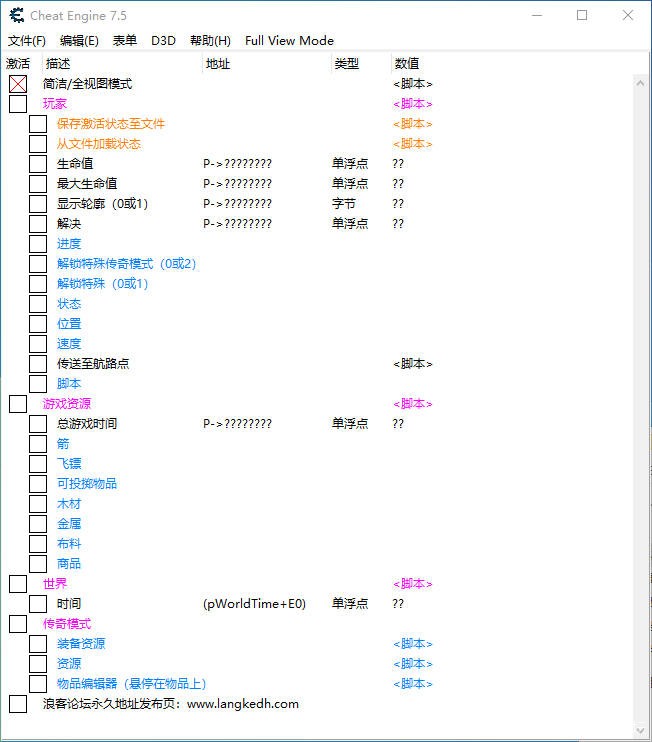Check the 布料 entry checkbox
This screenshot has width=652, height=742.
pyautogui.click(x=38, y=544)
